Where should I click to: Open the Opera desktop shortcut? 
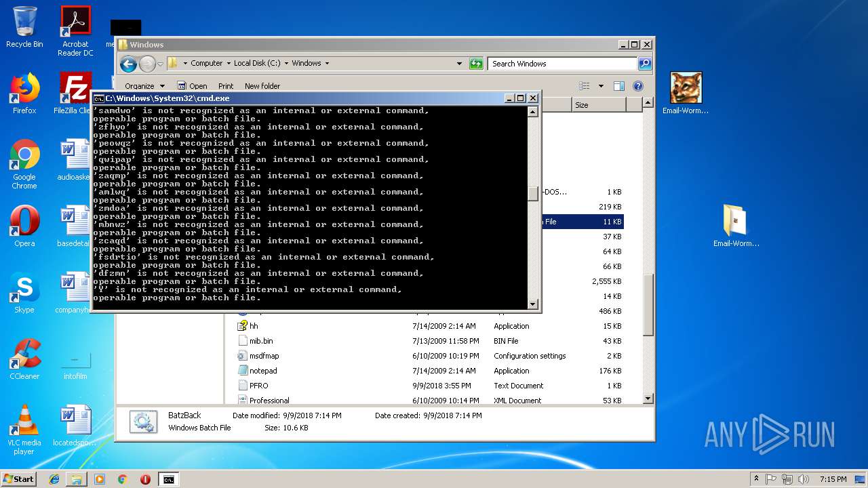pos(24,226)
